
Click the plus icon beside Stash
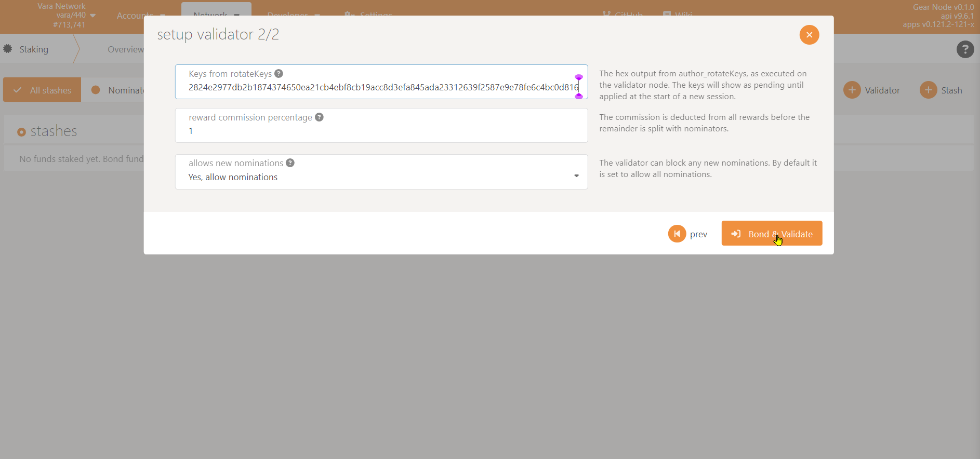tap(928, 90)
